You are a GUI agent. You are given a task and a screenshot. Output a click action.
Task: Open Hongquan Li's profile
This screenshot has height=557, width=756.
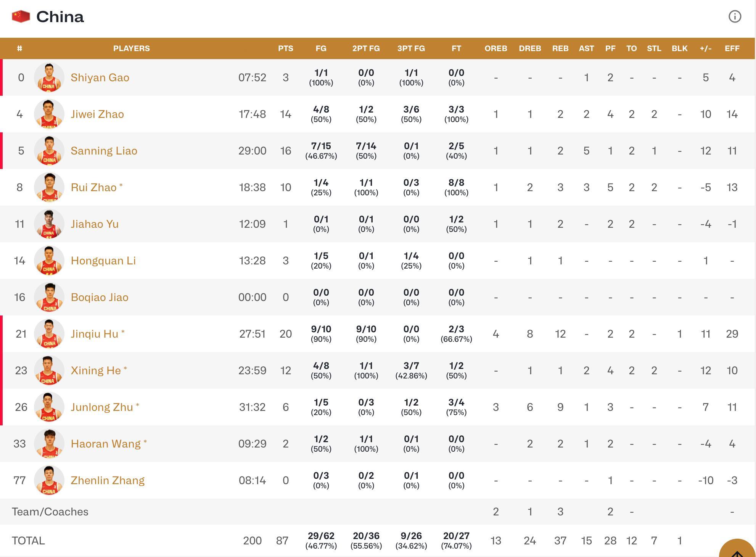pyautogui.click(x=103, y=261)
